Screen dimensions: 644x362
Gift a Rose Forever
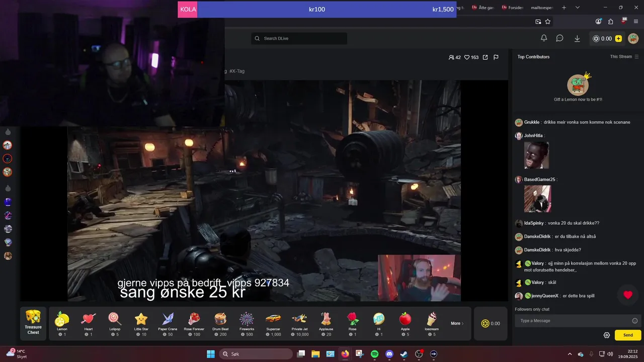194,324
